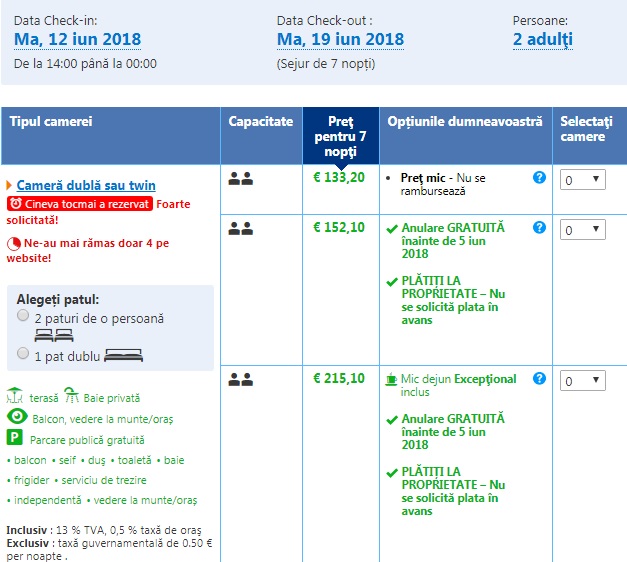Click help icon beside the €152,10 option
The image size is (627, 562).
539,228
